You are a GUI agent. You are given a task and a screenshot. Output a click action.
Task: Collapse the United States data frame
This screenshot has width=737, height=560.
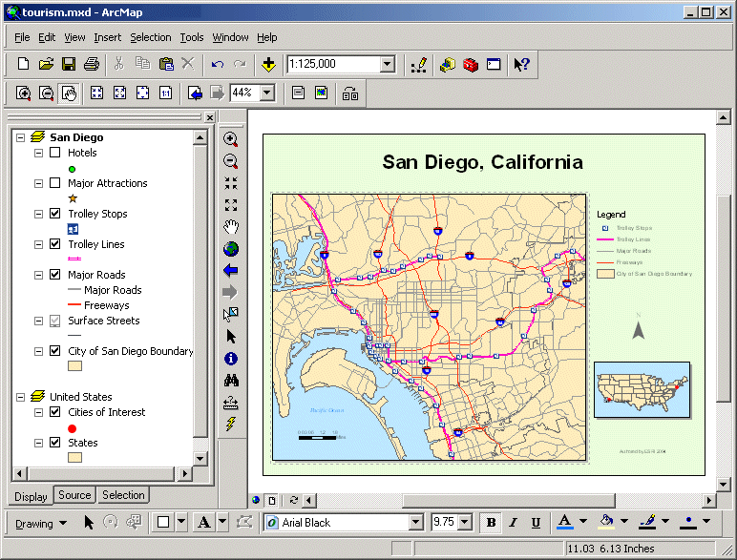pyautogui.click(x=20, y=397)
